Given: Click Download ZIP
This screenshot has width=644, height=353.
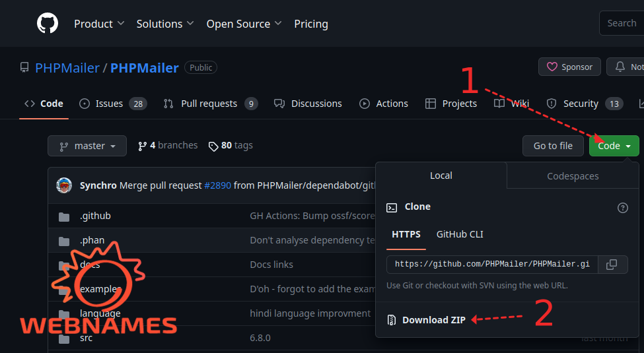Looking at the screenshot, I should tap(426, 320).
